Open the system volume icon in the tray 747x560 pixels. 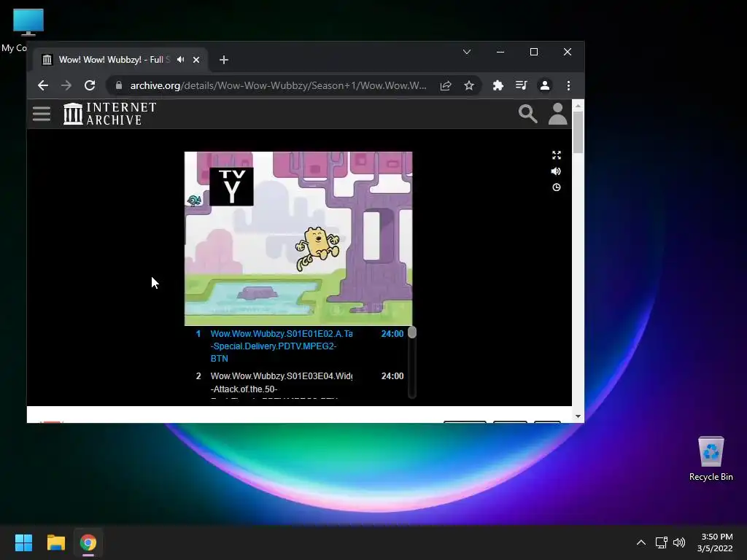(679, 542)
